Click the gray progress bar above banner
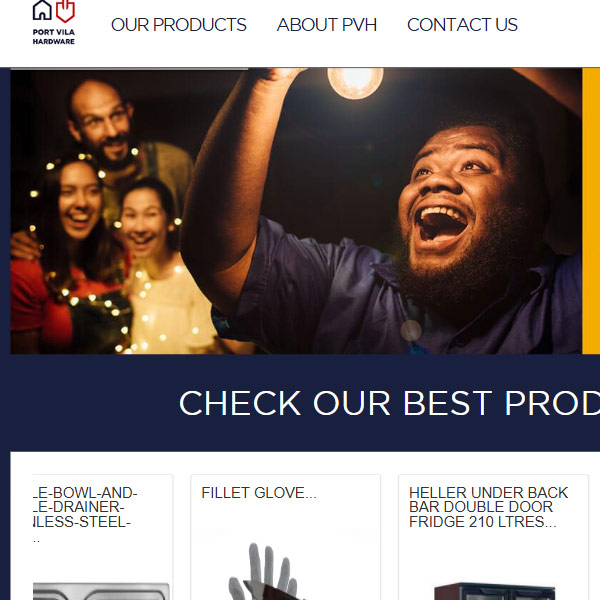 129,69
